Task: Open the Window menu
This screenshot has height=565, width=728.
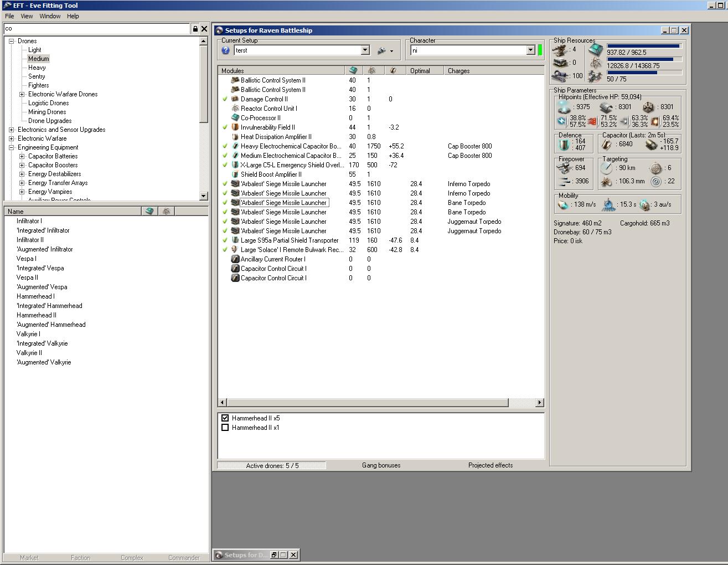Action: [50, 16]
